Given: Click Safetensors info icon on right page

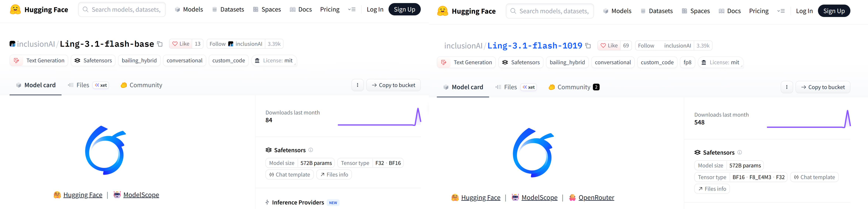Looking at the screenshot, I should click(x=740, y=153).
